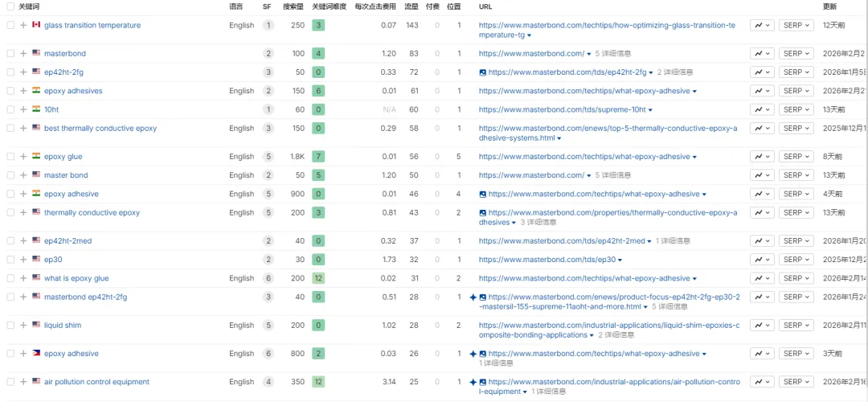
Task: Open the trend chart button for 'air pollution control equipment'
Action: tap(762, 382)
